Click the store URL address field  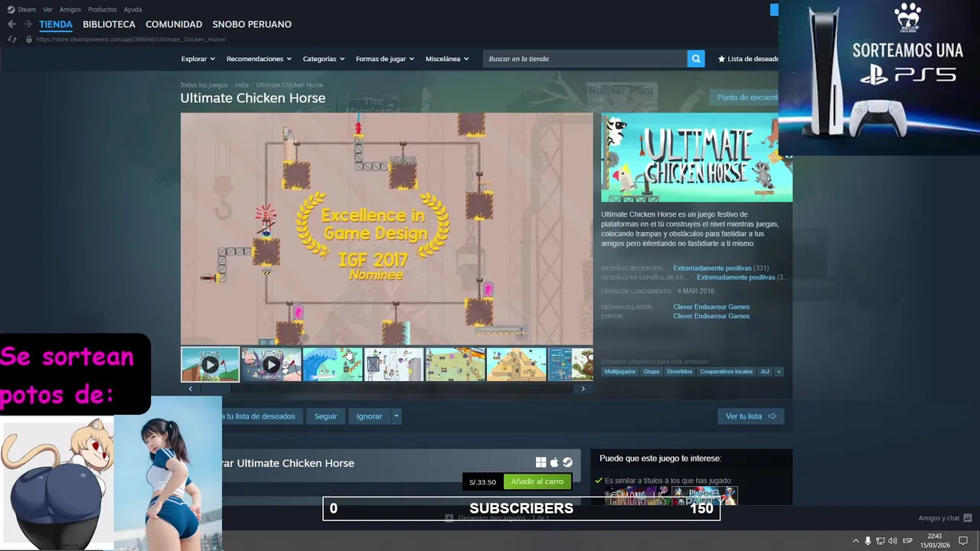coord(131,39)
